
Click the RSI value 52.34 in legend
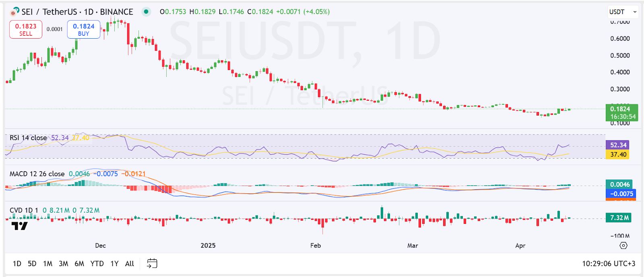coord(60,138)
